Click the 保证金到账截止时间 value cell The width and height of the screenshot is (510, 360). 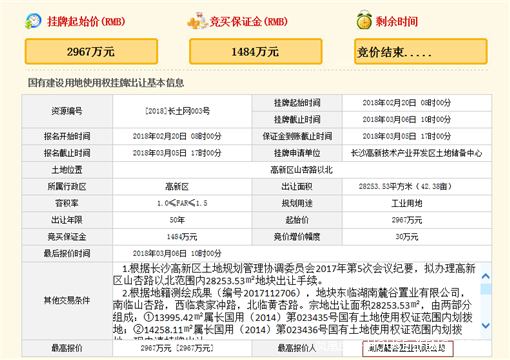417,136
